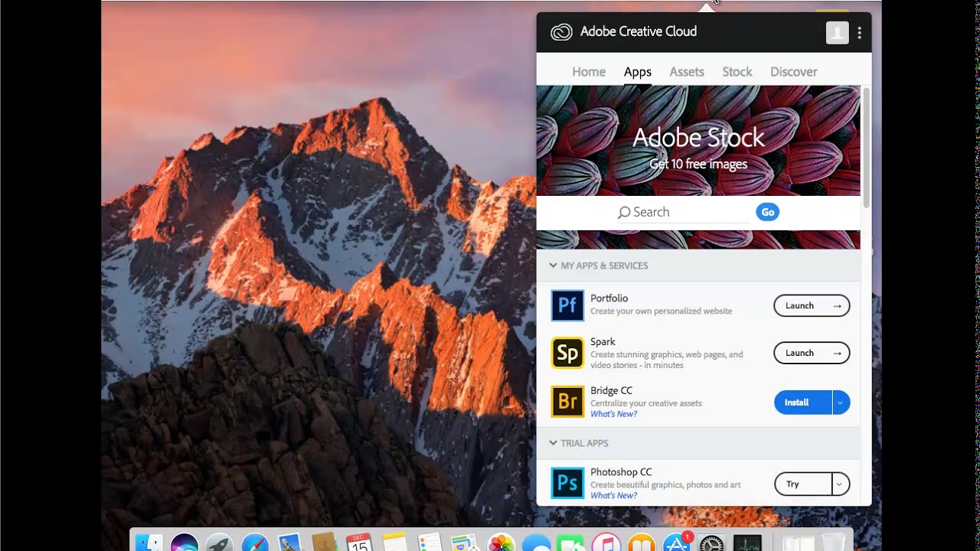This screenshot has height=551, width=980.
Task: Select the Apps tab
Action: (638, 72)
